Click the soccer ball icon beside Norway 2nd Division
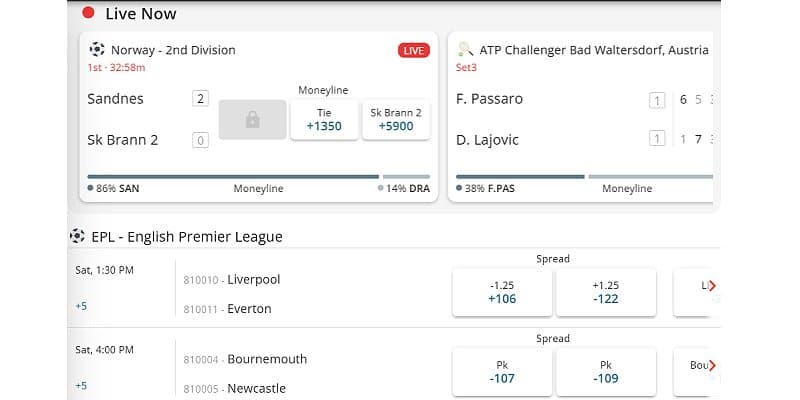Viewport: 800px width, 400px height. [x=97, y=48]
